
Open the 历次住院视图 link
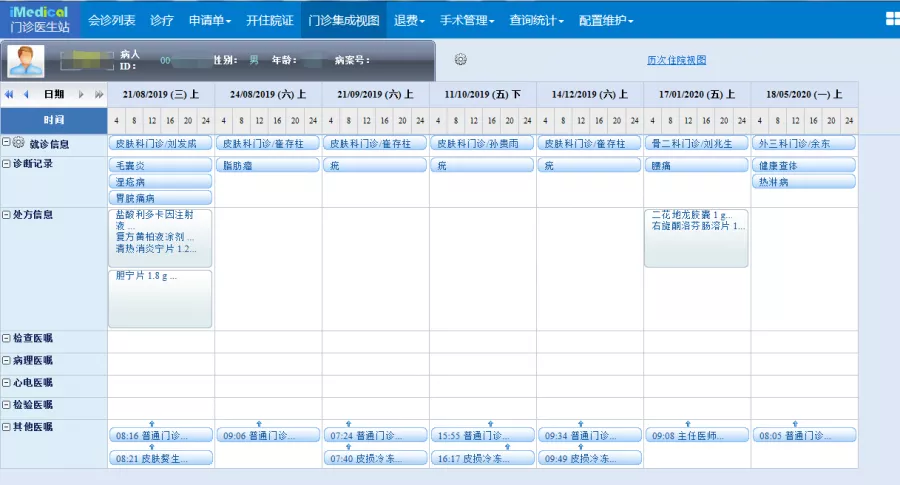tap(676, 60)
